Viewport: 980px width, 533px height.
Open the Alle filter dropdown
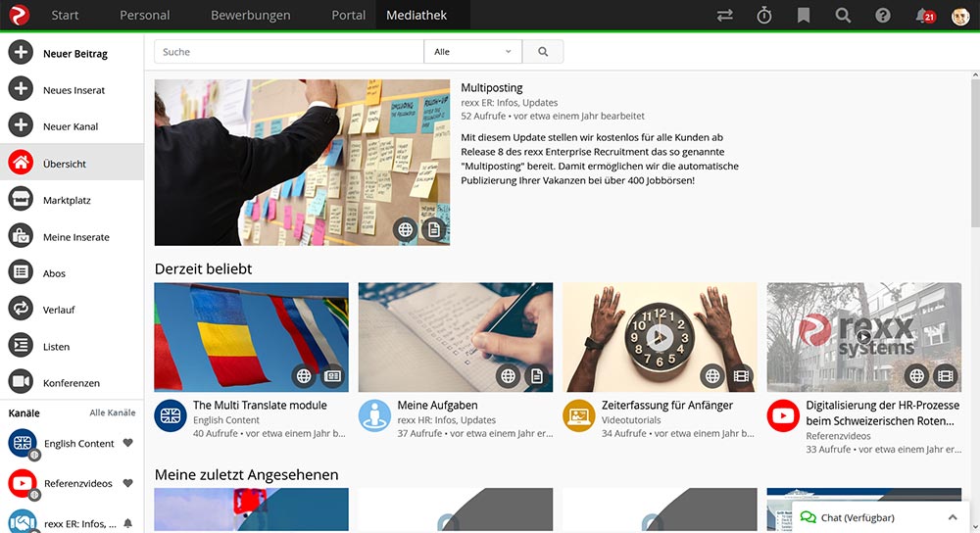472,52
